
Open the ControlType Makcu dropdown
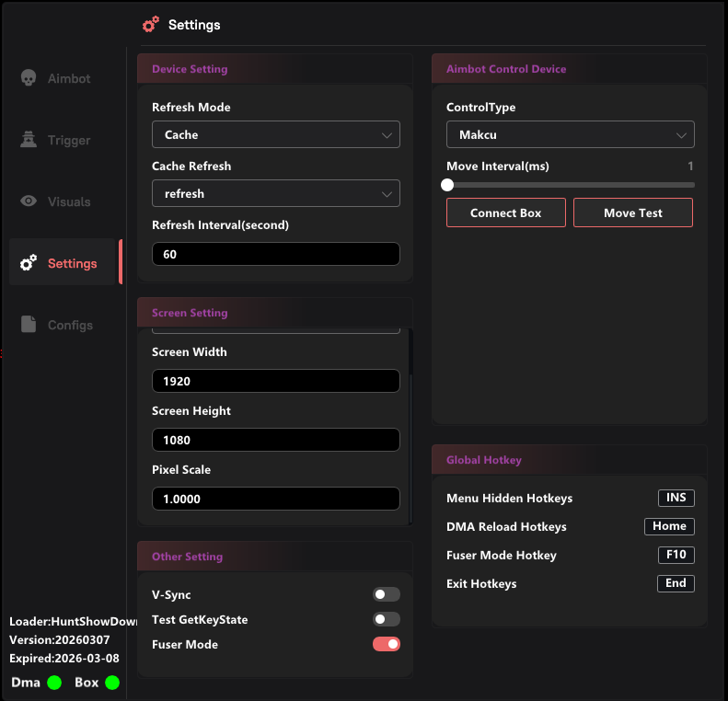pos(570,135)
